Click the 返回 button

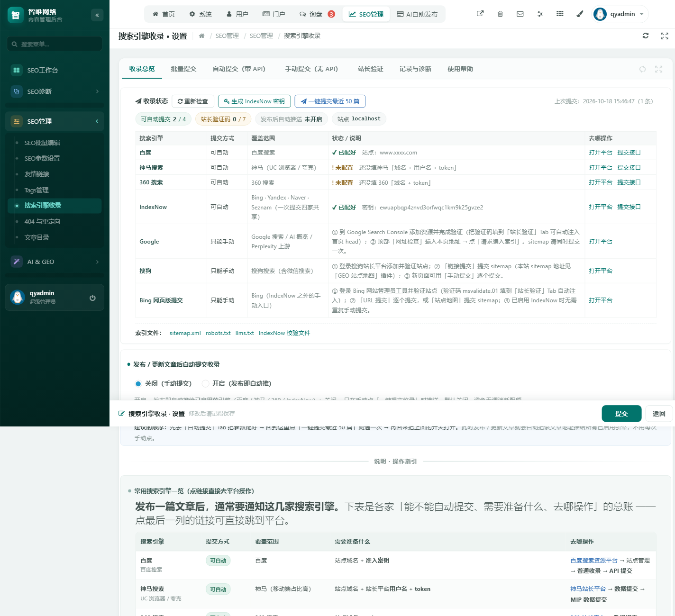pos(659,414)
